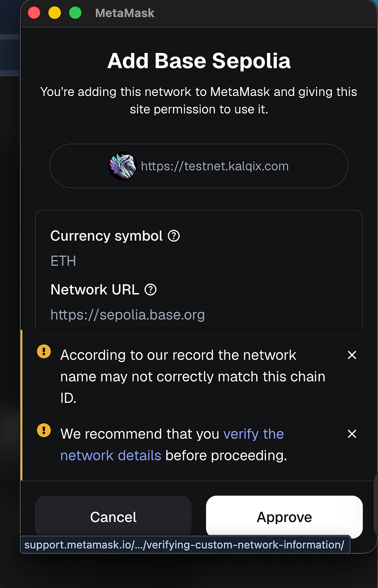Approve adding the Base Sepolia network
378x588 pixels.
pos(284,517)
